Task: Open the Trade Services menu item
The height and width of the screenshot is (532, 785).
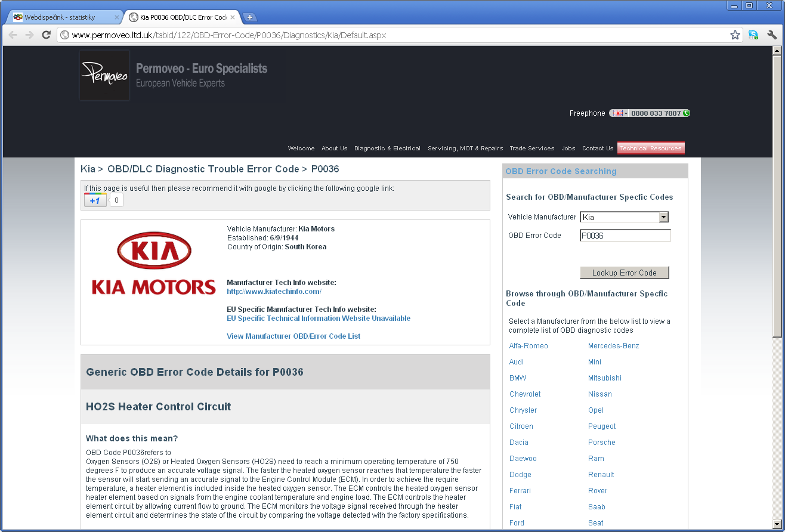Action: [531, 149]
